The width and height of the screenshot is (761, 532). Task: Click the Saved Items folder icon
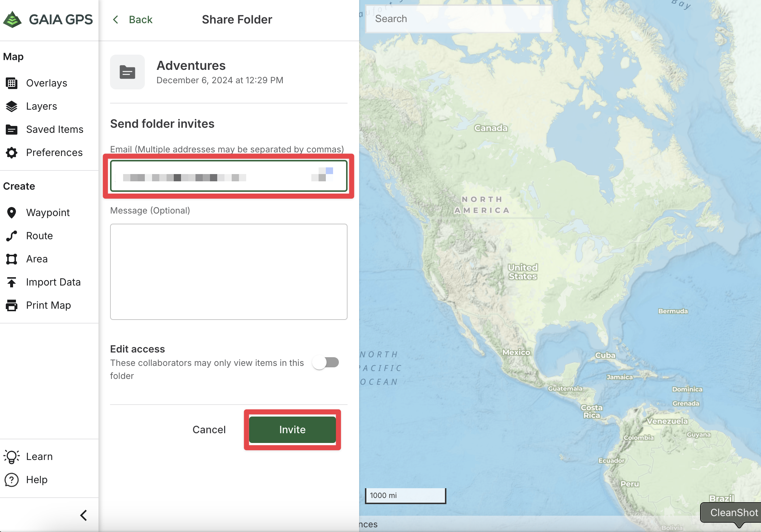12,130
